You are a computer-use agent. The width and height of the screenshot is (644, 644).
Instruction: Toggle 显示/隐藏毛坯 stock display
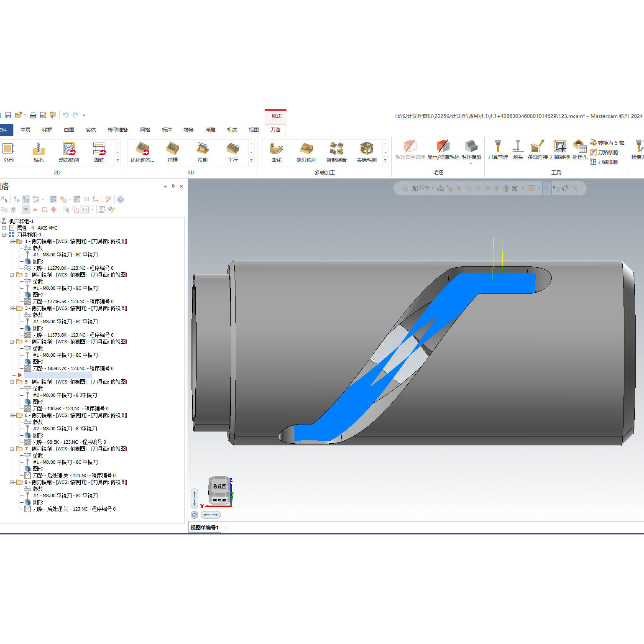(x=443, y=150)
